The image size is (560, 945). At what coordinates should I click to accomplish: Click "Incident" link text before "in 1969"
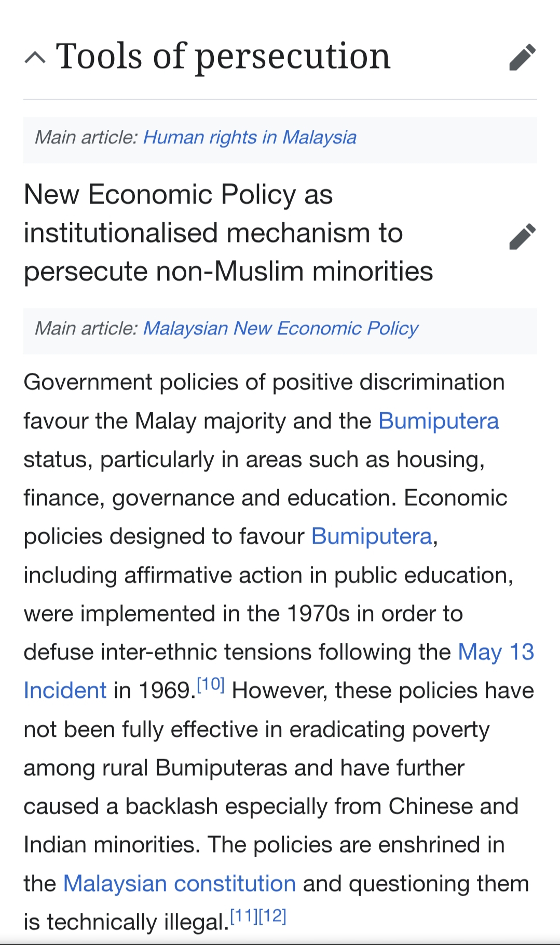65,691
